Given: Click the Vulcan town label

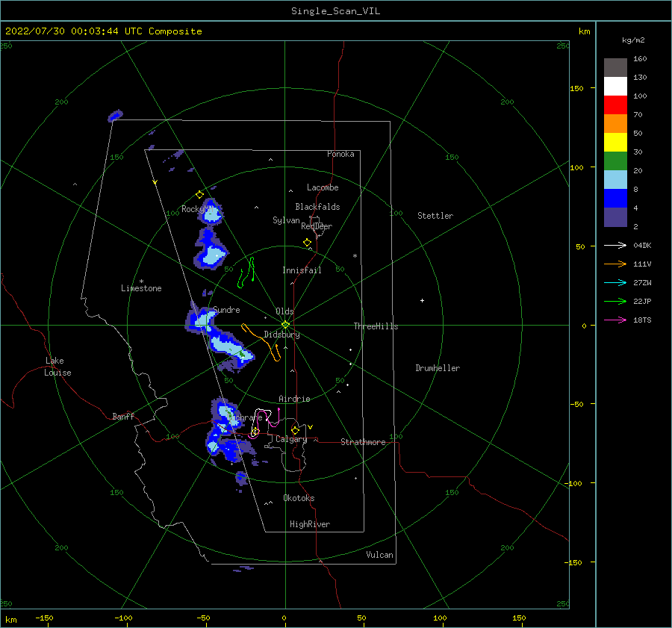Looking at the screenshot, I should pyautogui.click(x=379, y=555).
